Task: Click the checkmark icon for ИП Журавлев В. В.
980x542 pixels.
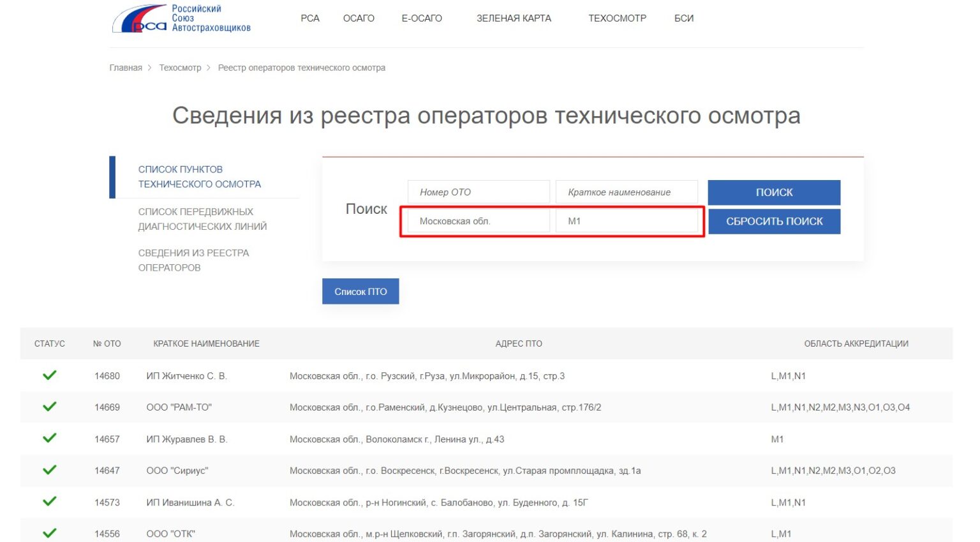Action: pyautogui.click(x=49, y=439)
